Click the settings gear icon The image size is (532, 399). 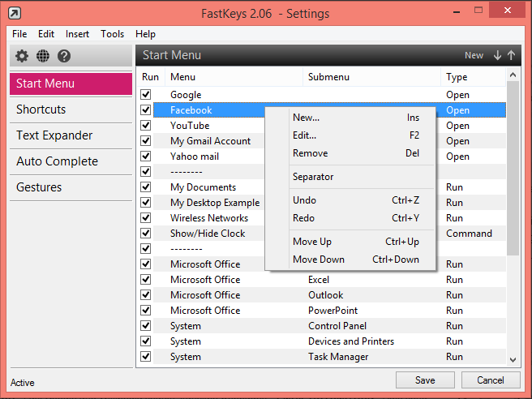click(22, 56)
